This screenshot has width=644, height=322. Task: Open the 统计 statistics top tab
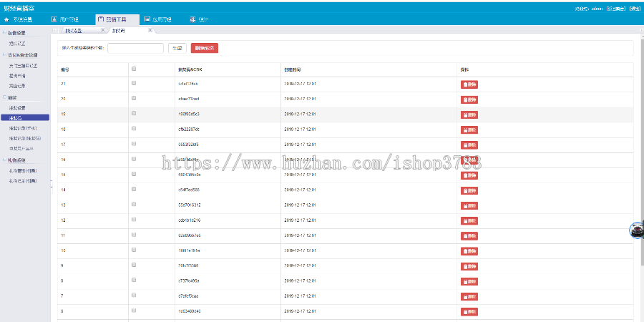pyautogui.click(x=200, y=19)
